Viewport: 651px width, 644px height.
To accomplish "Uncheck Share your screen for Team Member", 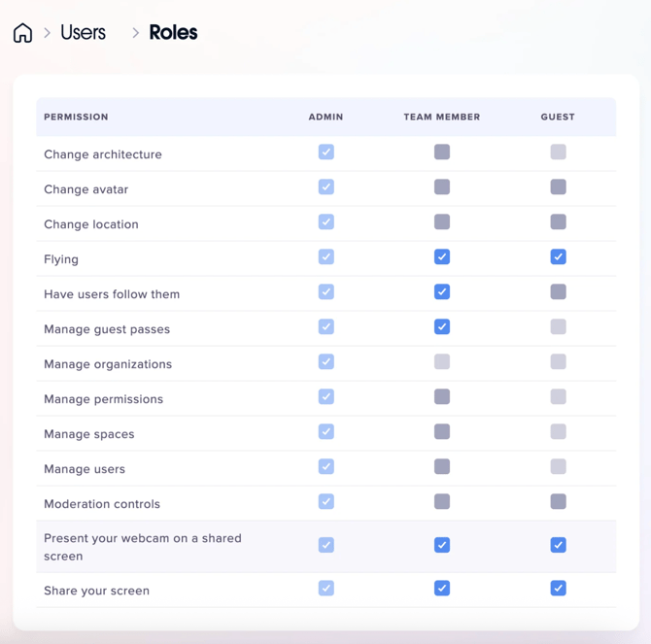I will coord(442,589).
